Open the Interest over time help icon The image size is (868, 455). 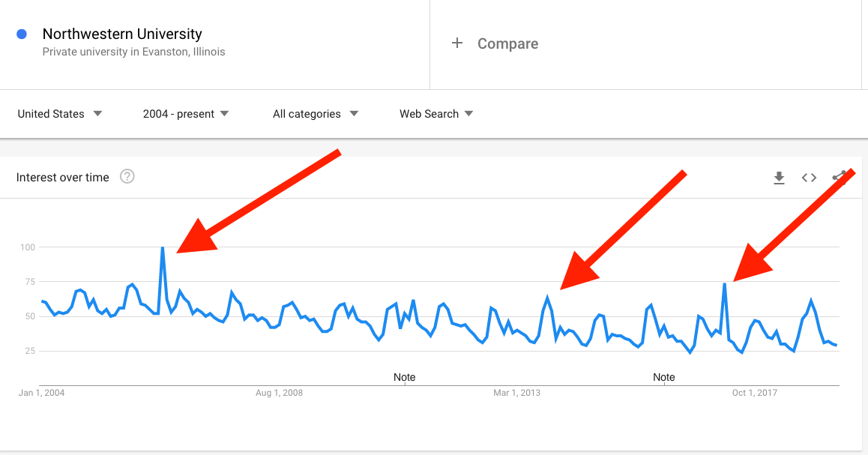[x=127, y=177]
